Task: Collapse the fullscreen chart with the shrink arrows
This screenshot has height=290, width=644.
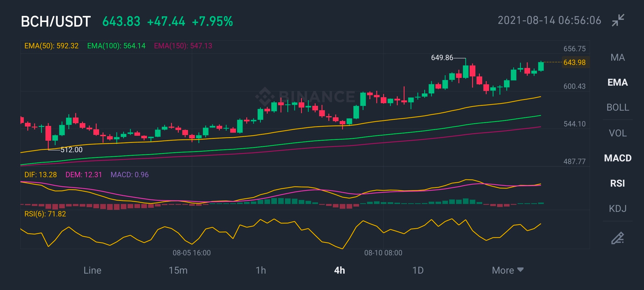Action: pos(618,20)
